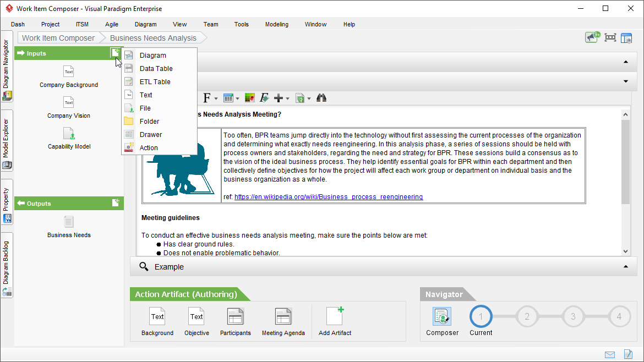Click the magnifier icon beside Example
This screenshot has width=644, height=362.
point(143,266)
